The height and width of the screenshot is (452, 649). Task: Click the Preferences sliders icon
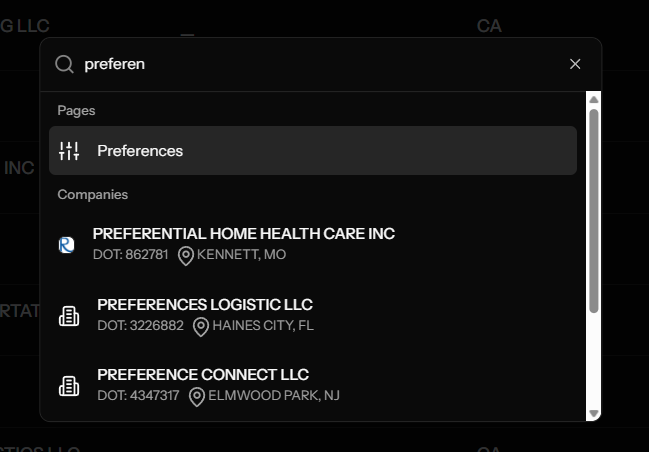69,151
